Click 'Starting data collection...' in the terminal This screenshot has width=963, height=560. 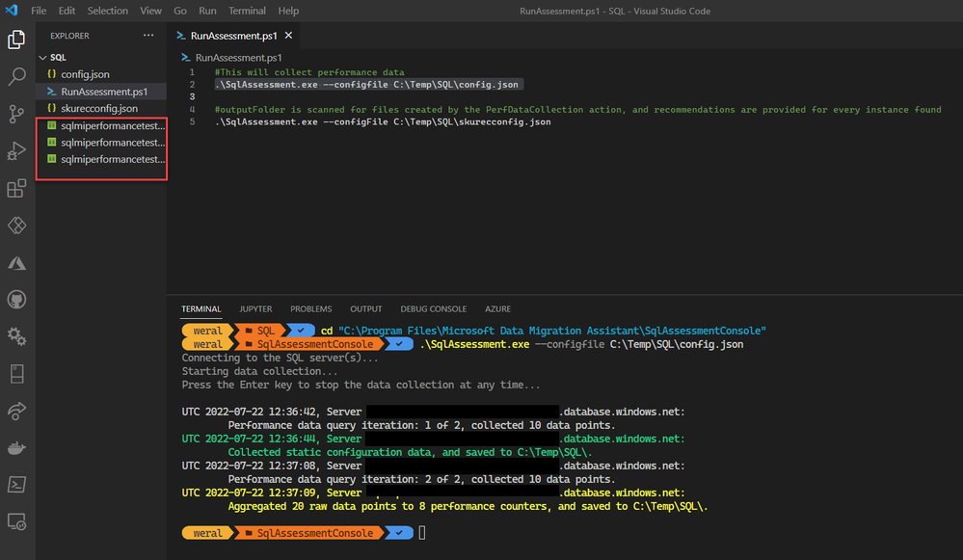point(260,371)
